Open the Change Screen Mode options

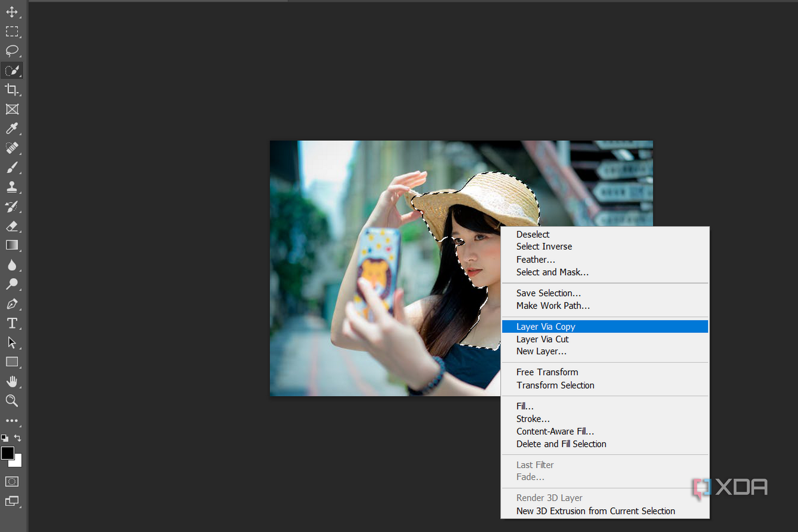(12, 501)
